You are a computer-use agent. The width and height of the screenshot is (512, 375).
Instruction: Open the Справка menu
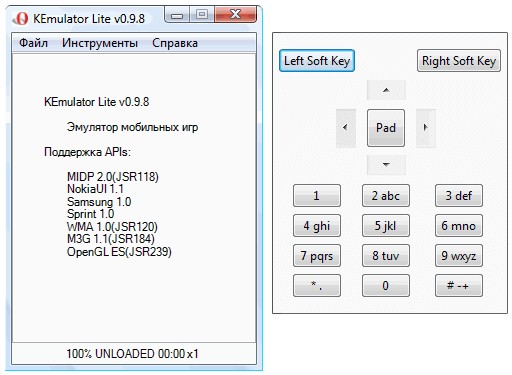pos(175,43)
